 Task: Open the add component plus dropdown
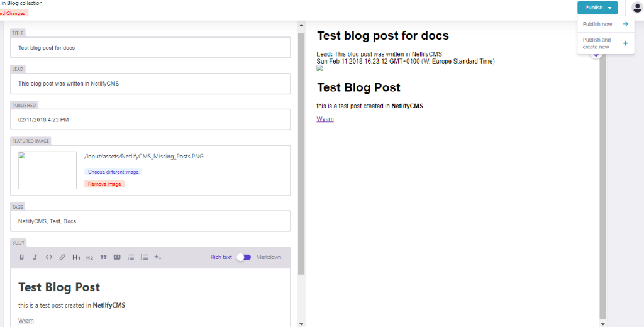(x=158, y=257)
